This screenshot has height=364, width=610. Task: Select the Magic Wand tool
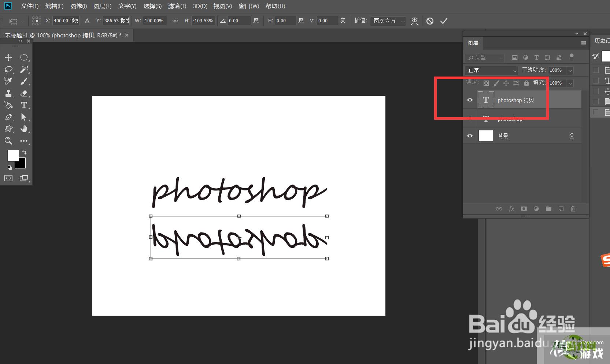(24, 69)
